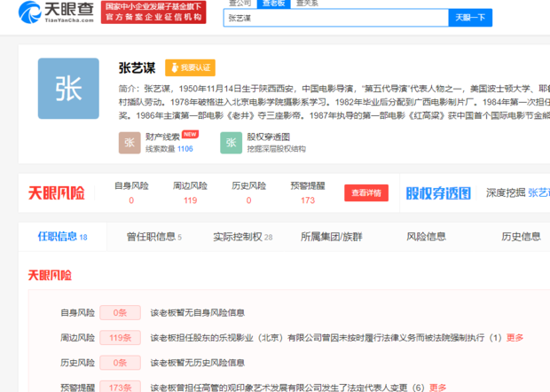Open the 股权穿透图 green 张 icon

point(231,143)
